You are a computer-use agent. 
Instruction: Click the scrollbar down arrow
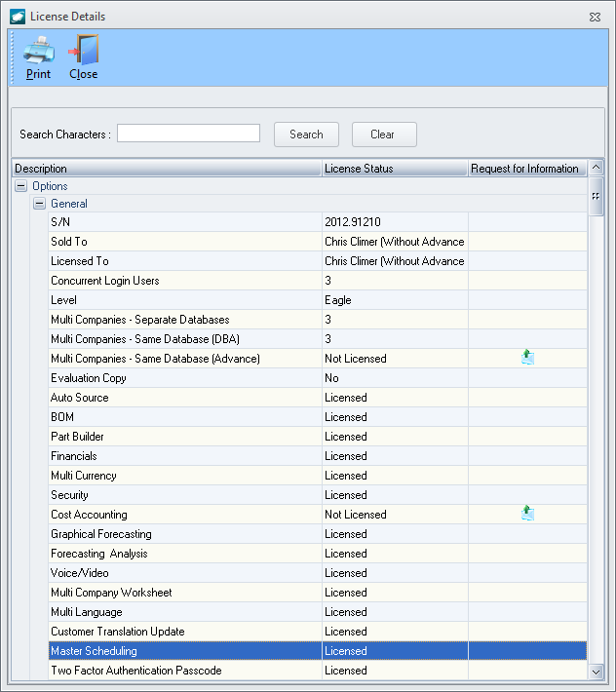coord(596,673)
